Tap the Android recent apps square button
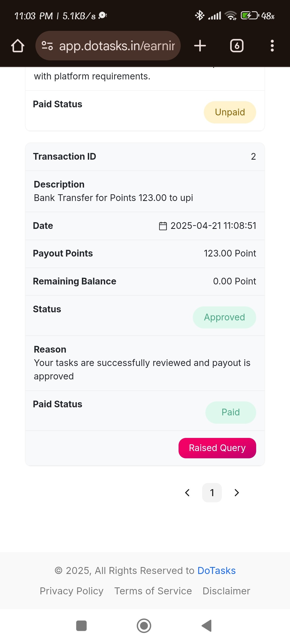This screenshot has height=644, width=290. click(81, 626)
